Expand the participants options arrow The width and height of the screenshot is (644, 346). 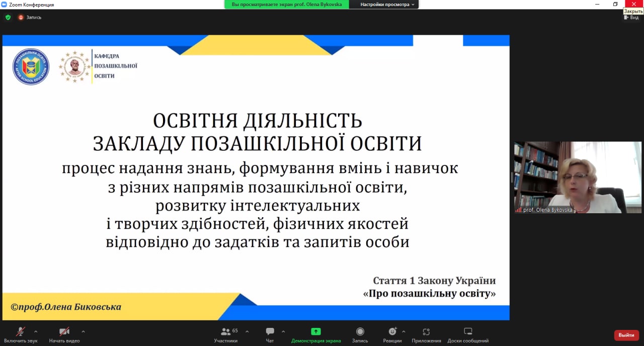(247, 331)
